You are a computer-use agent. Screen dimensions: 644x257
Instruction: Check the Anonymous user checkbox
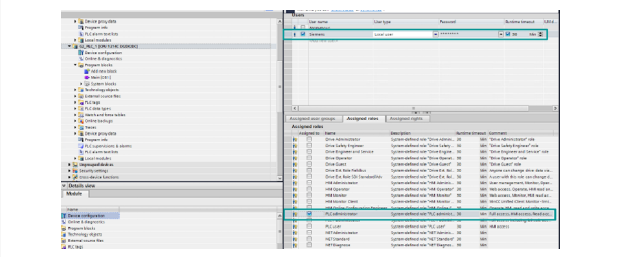(x=303, y=27)
